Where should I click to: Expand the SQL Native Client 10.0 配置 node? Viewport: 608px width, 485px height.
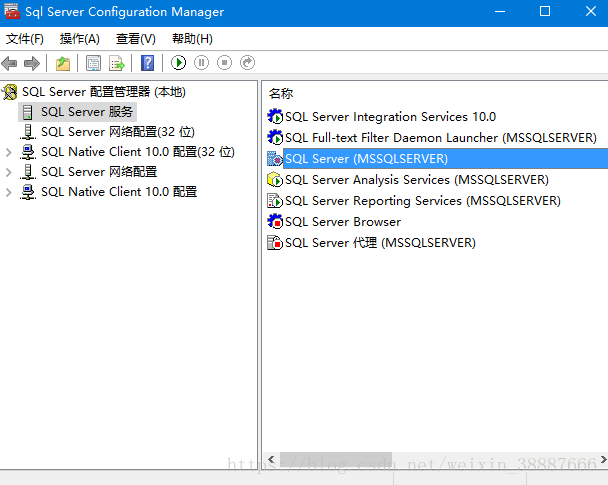tap(9, 192)
